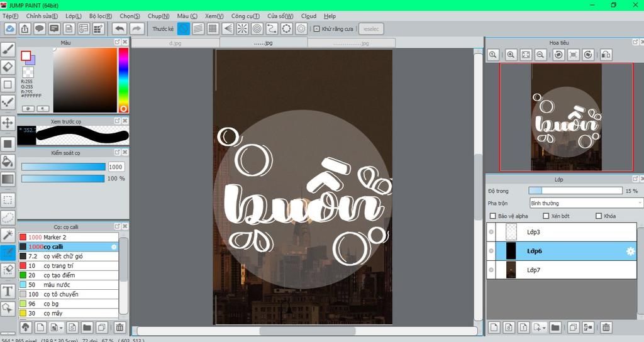Rotate canvas left in navigator
The width and height of the screenshot is (644, 342).
tap(558, 55)
